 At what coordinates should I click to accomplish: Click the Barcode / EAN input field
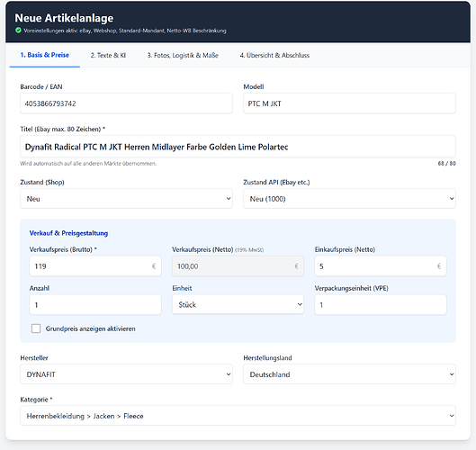(x=126, y=103)
